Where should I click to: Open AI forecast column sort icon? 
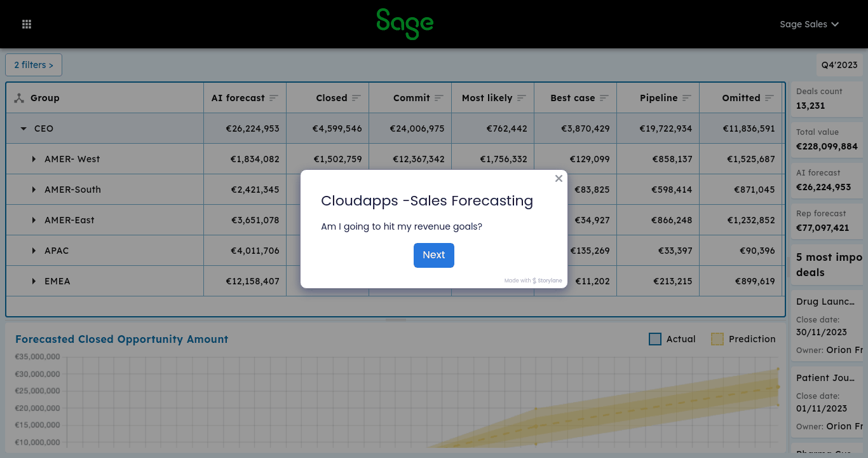[274, 98]
